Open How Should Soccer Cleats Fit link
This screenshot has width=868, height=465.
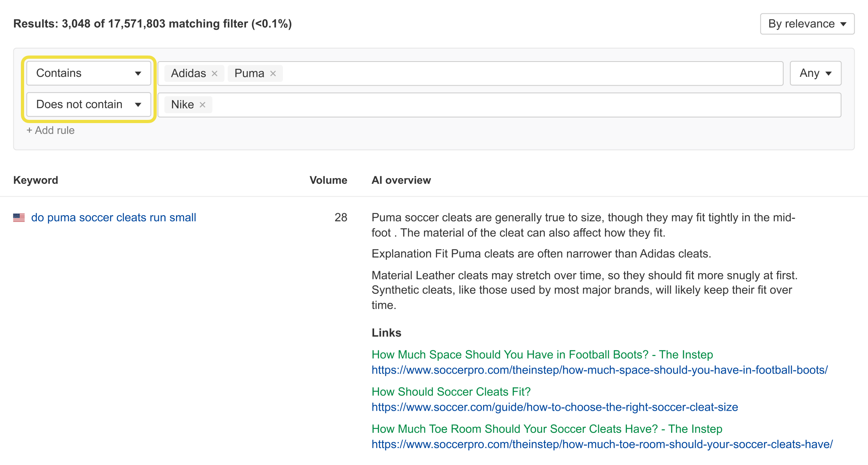pyautogui.click(x=451, y=392)
